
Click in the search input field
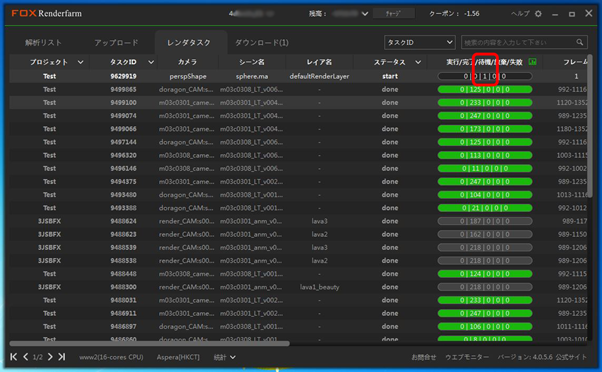[x=518, y=42]
